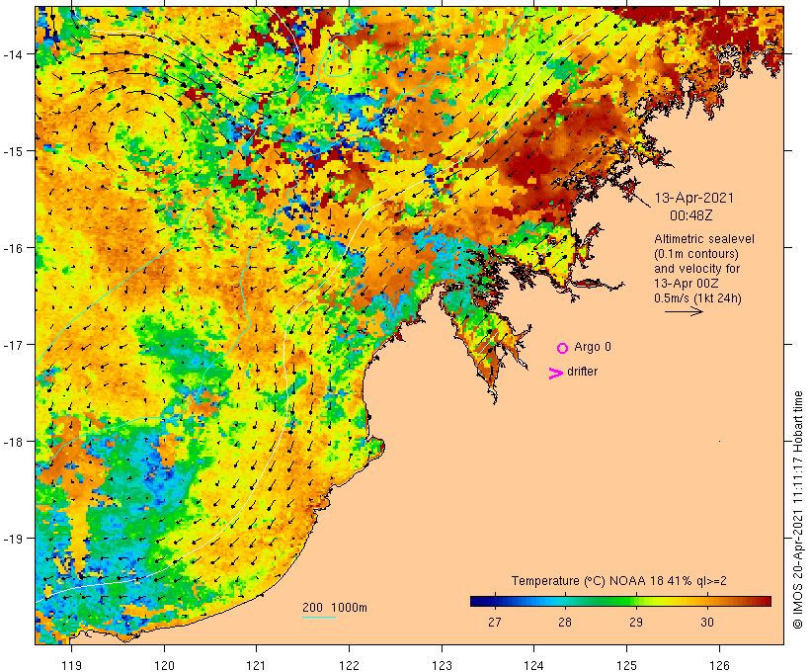
Task: Click the latitude axis label -17
Action: coord(12,345)
